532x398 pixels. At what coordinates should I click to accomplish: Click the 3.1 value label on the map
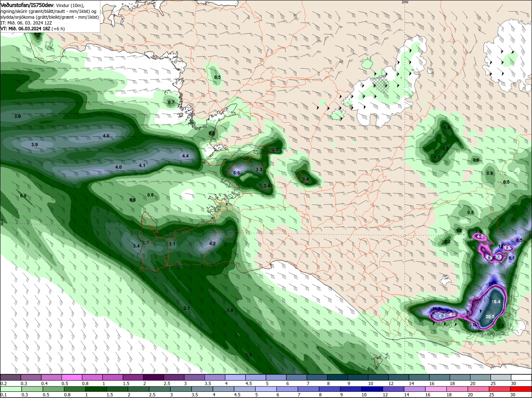(172, 244)
